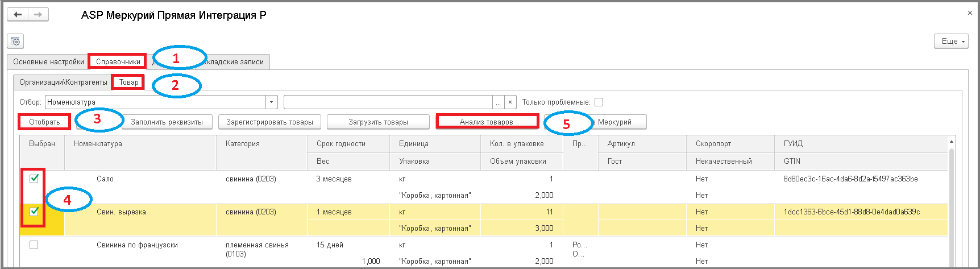Click the GUID cell starting with 1dcc1363
Image resolution: width=980 pixels, height=269 pixels.
[861, 212]
